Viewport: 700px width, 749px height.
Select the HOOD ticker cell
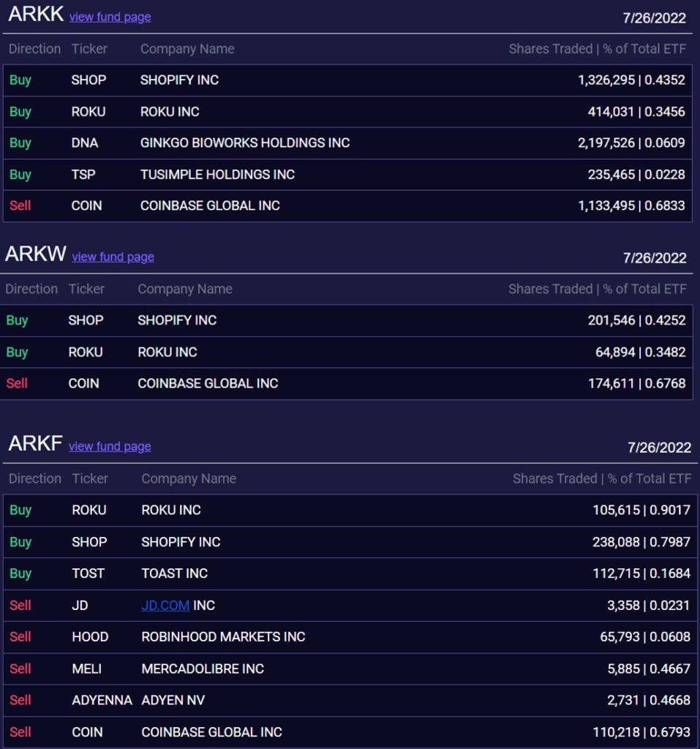[x=90, y=637]
